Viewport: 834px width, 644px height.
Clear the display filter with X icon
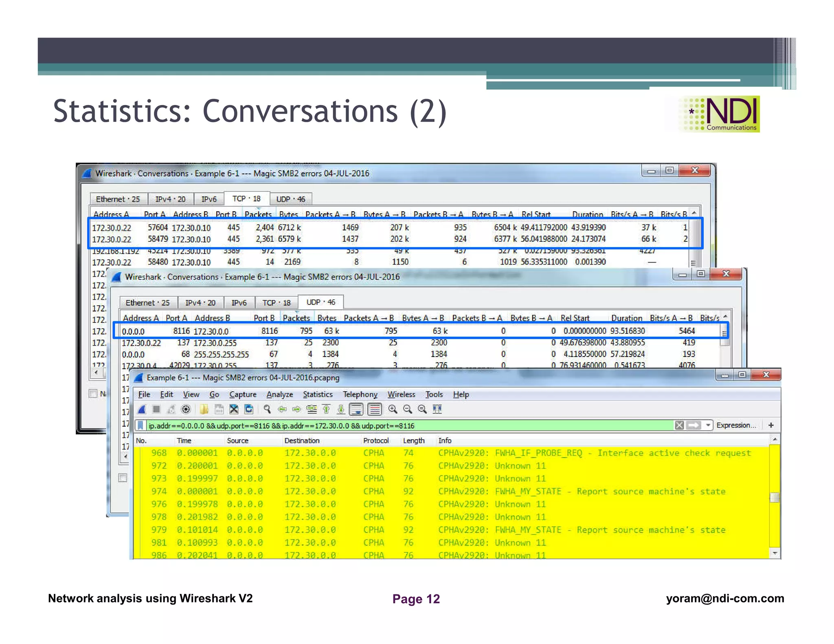[679, 425]
